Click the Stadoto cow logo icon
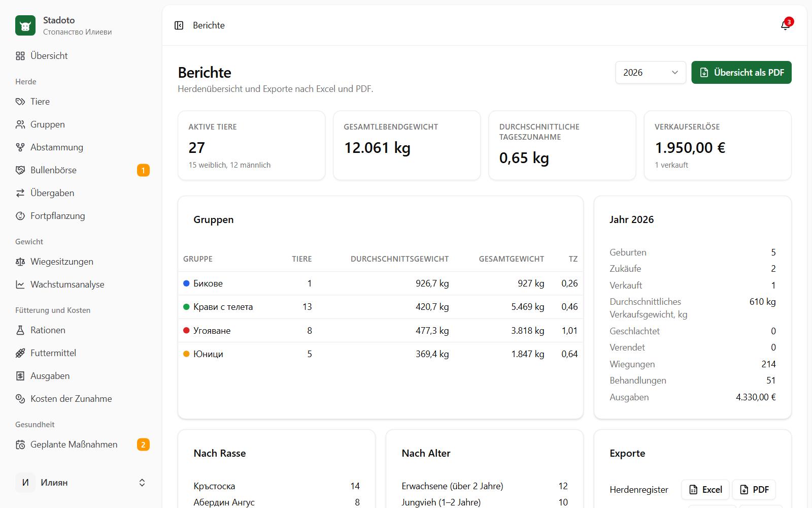This screenshot has width=812, height=508. point(25,25)
